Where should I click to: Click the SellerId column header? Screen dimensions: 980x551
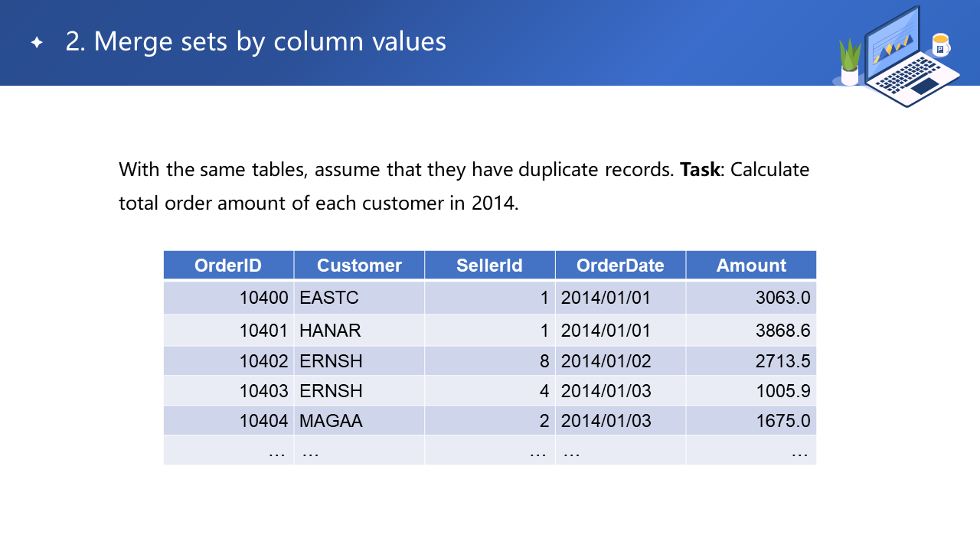[489, 266]
